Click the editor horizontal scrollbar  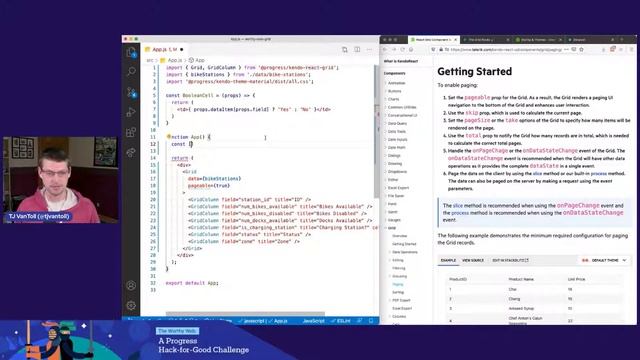click(x=245, y=314)
